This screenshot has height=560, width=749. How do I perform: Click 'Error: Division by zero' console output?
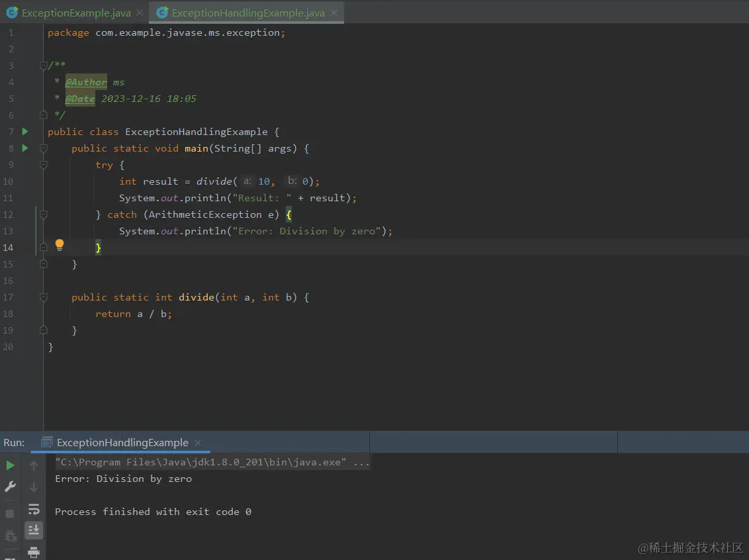point(123,479)
